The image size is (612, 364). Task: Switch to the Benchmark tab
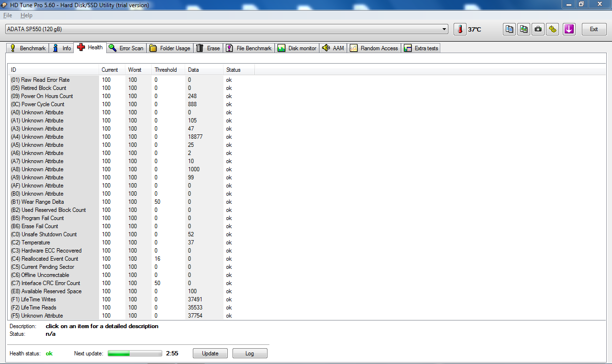click(x=28, y=48)
